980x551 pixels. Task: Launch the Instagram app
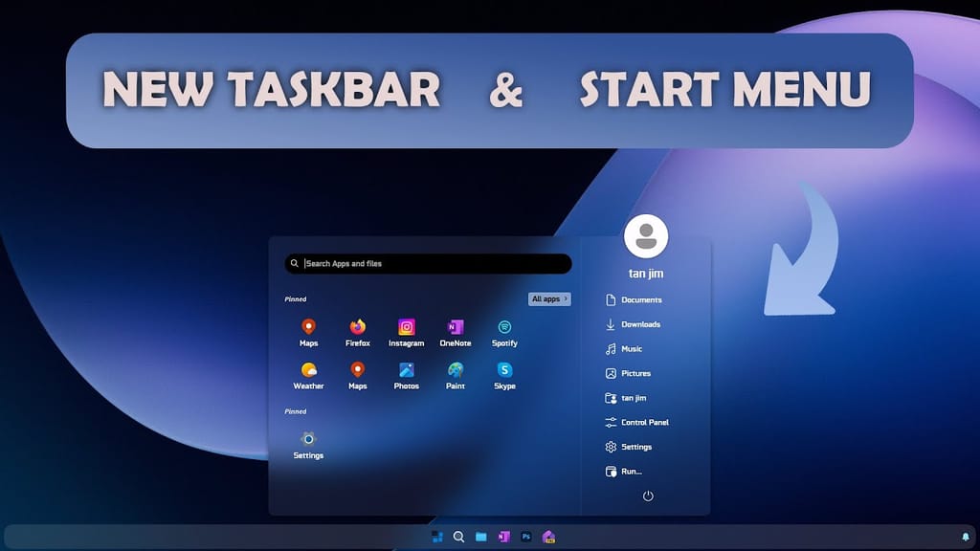406,328
